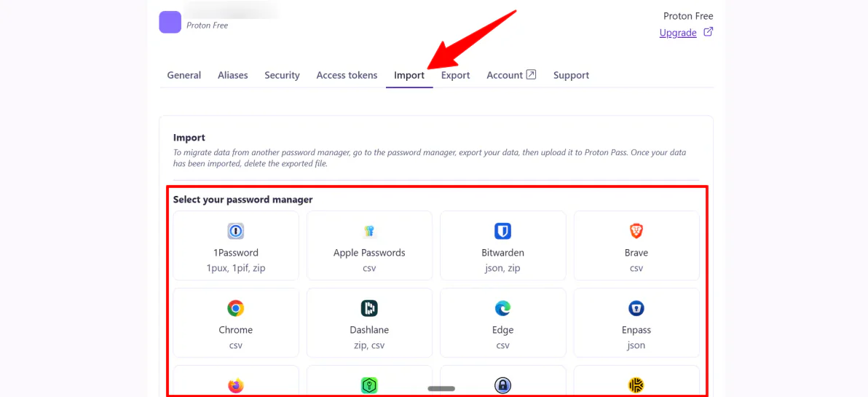Click the yellow Keeper logo icon
Viewport: 868px width, 397px height.
click(636, 385)
